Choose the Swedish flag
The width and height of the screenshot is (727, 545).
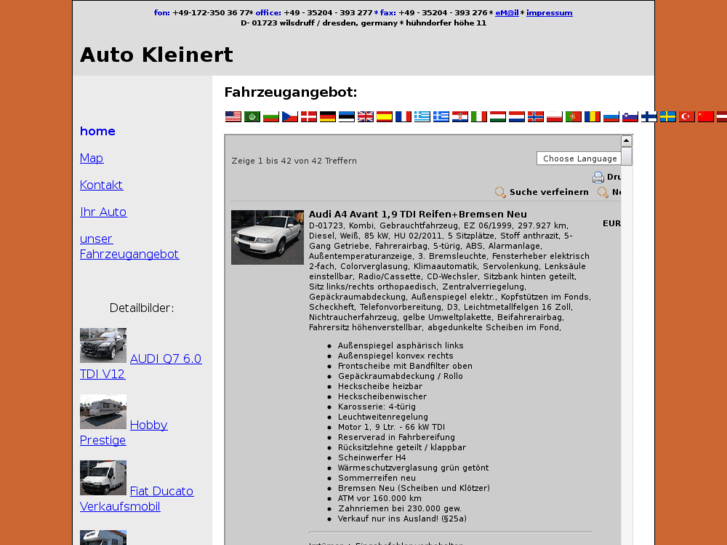tap(668, 116)
